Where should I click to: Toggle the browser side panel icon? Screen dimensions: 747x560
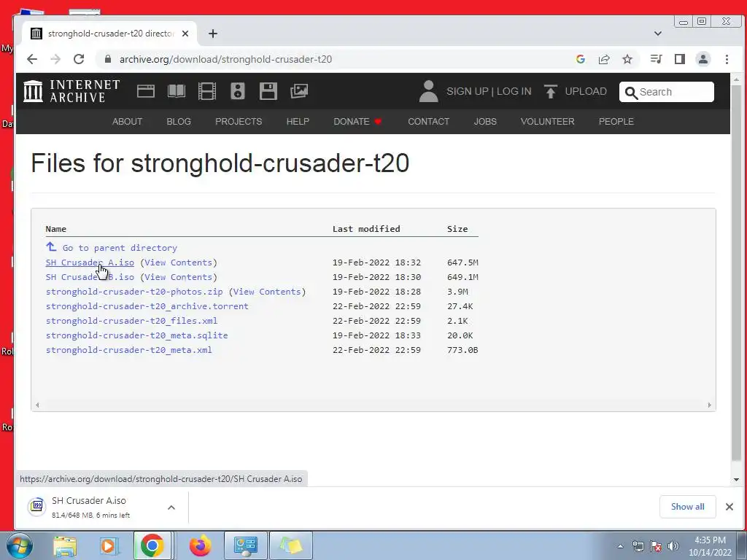679,59
